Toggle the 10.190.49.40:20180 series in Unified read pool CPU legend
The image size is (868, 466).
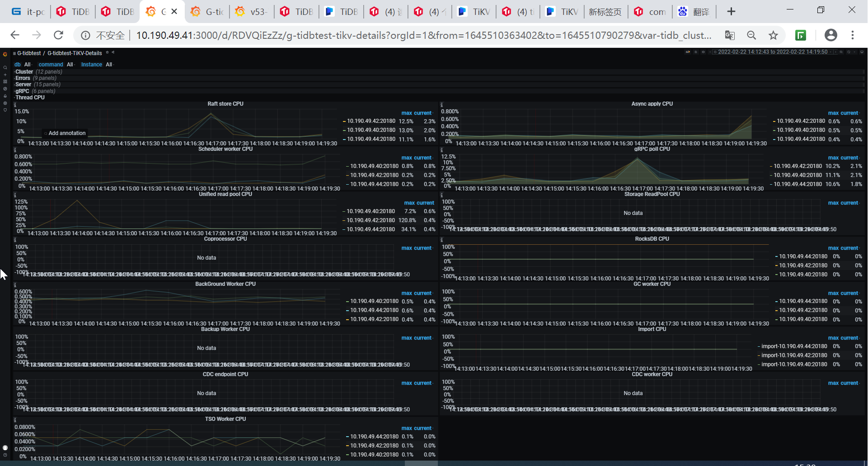click(371, 211)
